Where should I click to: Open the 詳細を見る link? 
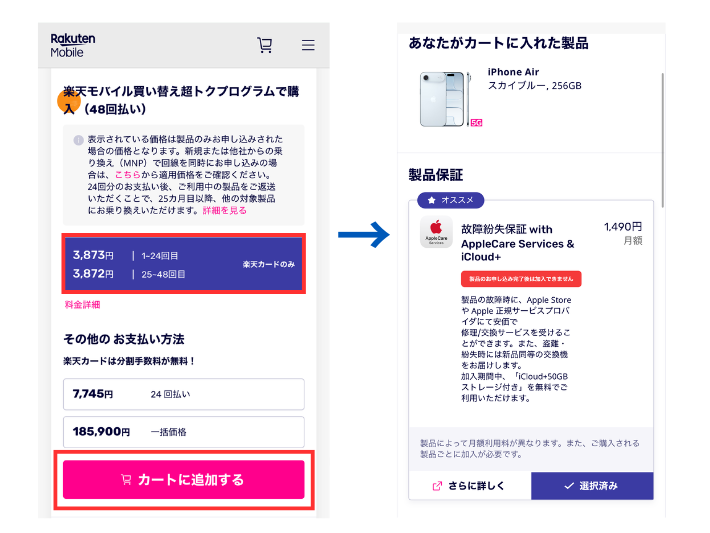(225, 211)
